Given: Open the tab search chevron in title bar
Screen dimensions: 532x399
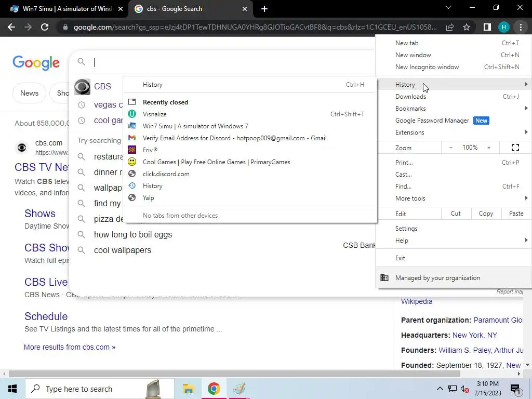Looking at the screenshot, I should click(x=448, y=7).
